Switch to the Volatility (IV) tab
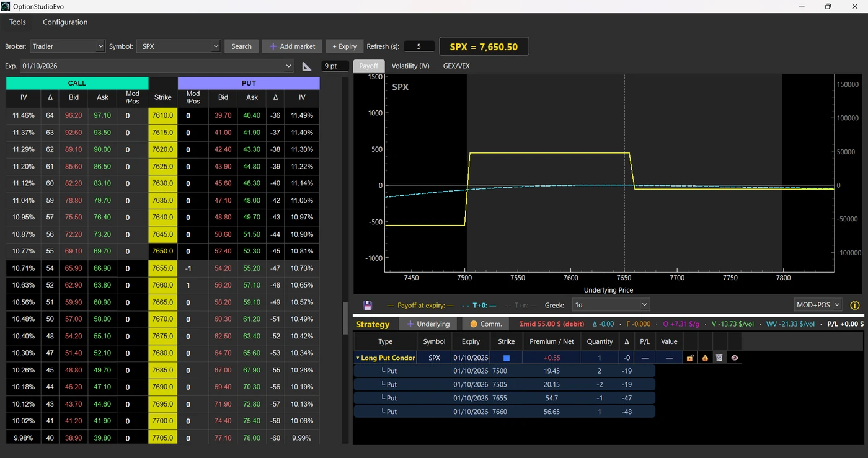 coord(410,66)
